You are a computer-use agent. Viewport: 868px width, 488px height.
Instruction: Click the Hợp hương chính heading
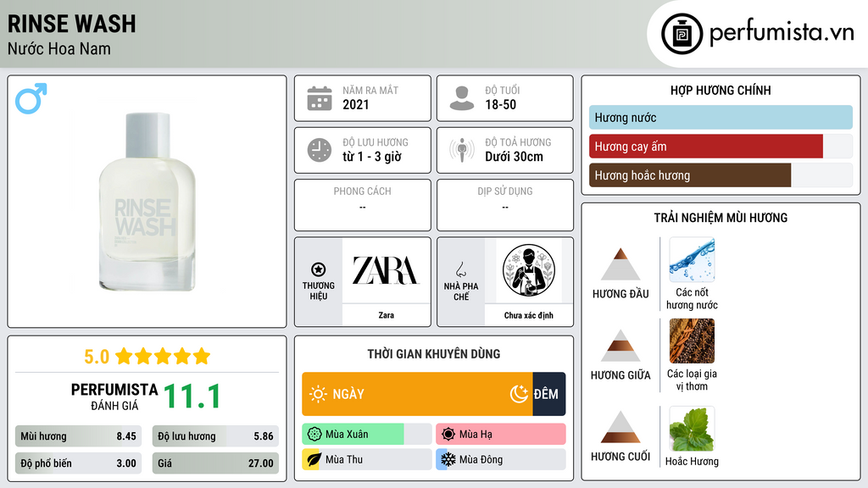pyautogui.click(x=721, y=90)
